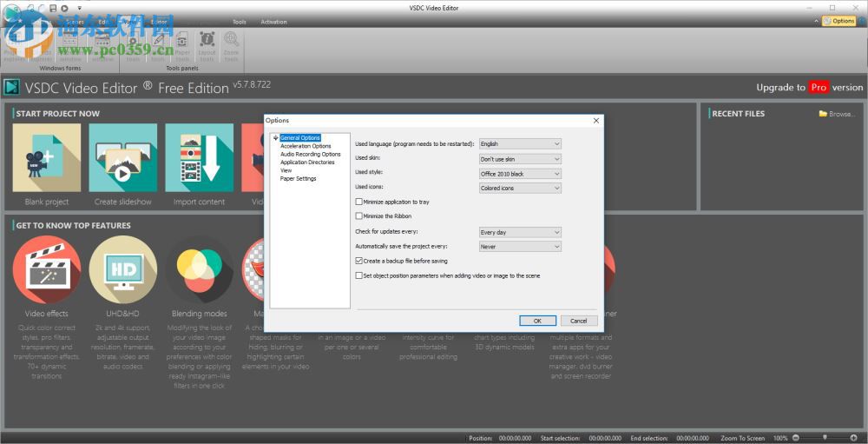Screen dimensions: 868x444
Task: Click the play icon in quick access toolbar
Action: click(65, 8)
